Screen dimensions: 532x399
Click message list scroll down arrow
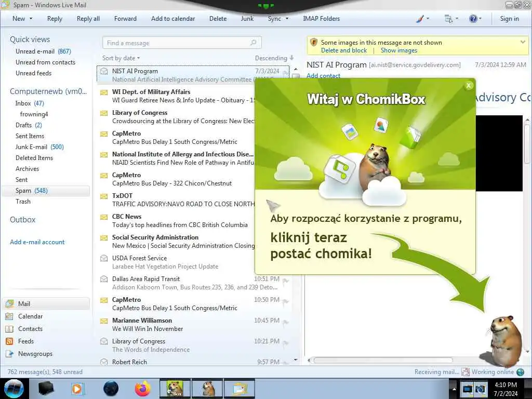click(x=296, y=360)
